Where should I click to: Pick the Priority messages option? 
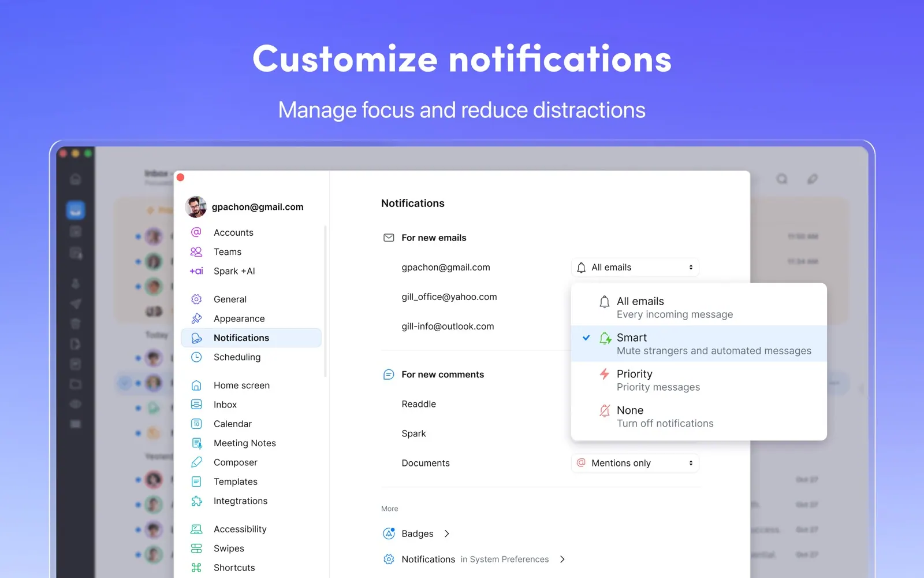(x=699, y=380)
